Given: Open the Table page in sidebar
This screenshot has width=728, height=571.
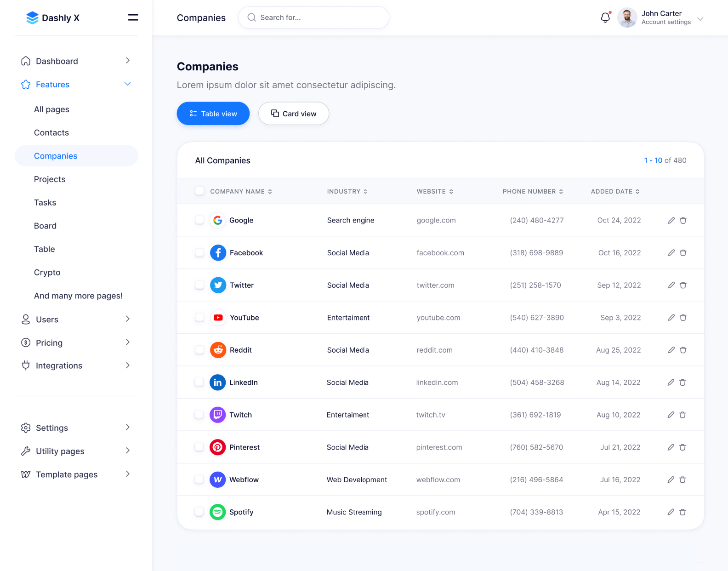Looking at the screenshot, I should (45, 249).
